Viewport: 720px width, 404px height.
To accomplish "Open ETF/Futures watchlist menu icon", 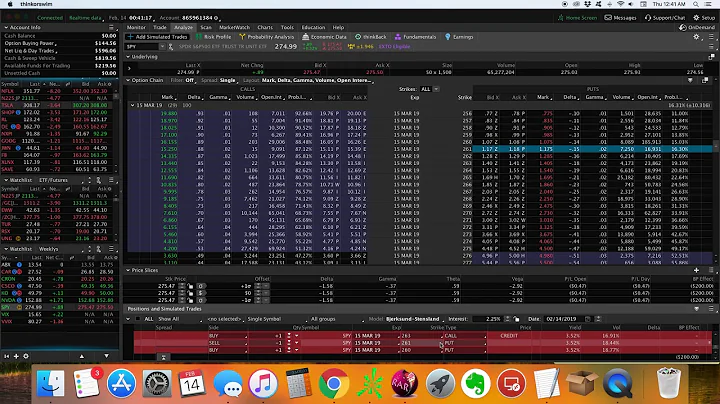I will click(111, 180).
